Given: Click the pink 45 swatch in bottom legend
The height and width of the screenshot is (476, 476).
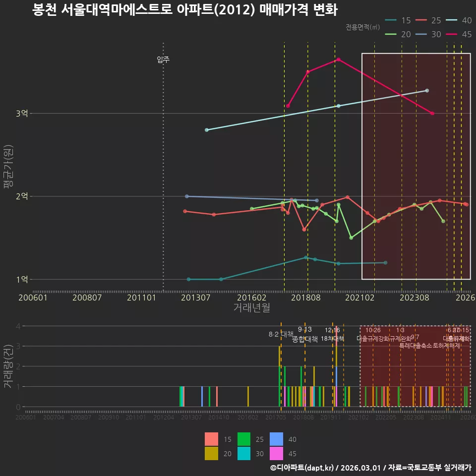Looking at the screenshot, I should point(276,453).
